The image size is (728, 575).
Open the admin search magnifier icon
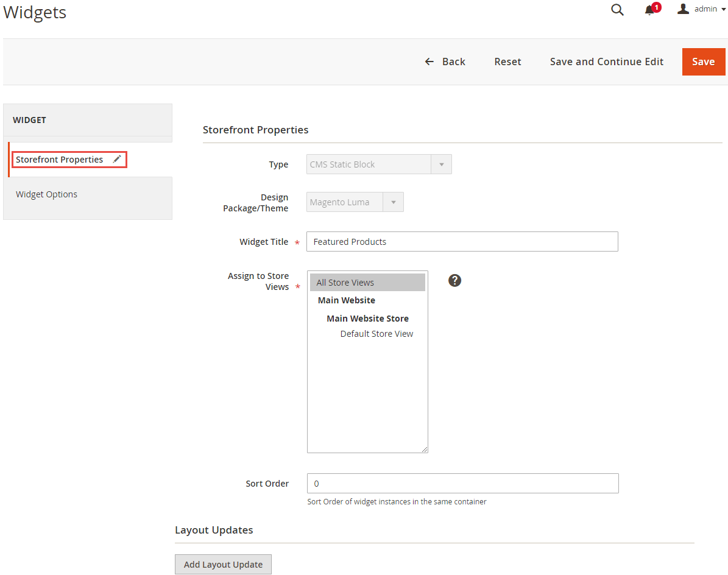pyautogui.click(x=617, y=10)
